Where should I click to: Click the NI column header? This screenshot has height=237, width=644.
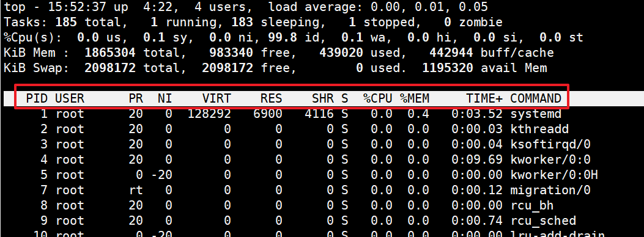165,98
